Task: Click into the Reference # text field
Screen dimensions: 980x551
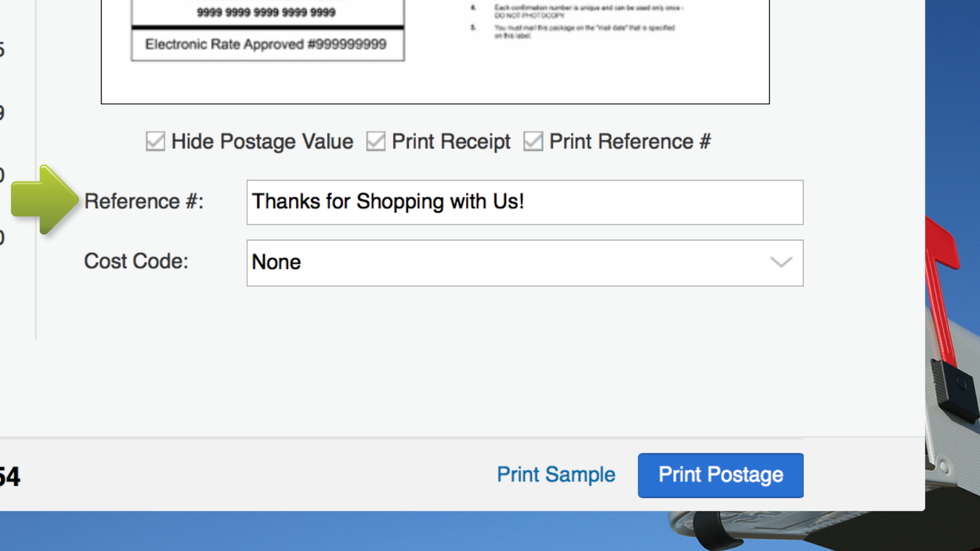Action: tap(524, 202)
